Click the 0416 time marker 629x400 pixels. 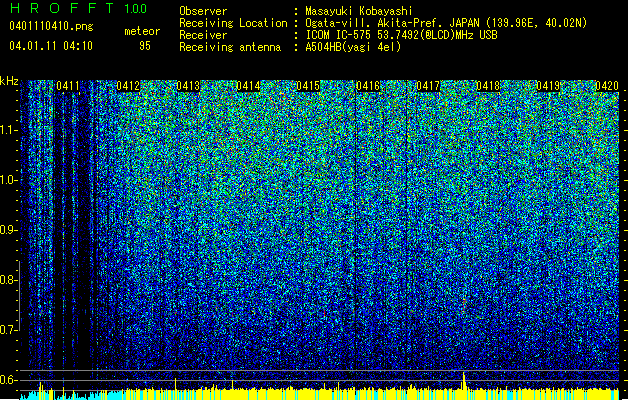coord(368,86)
